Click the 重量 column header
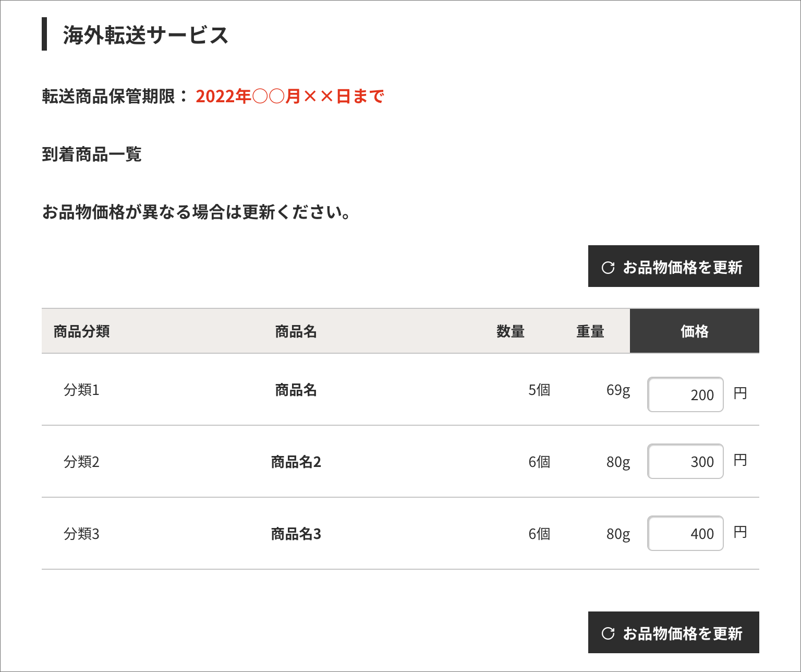The height and width of the screenshot is (672, 801). 590,331
